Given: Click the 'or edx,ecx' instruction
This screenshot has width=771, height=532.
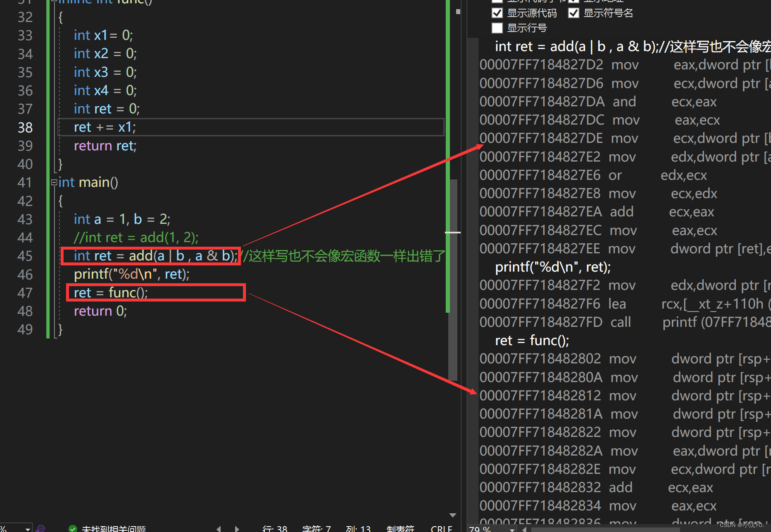Looking at the screenshot, I should point(593,175).
